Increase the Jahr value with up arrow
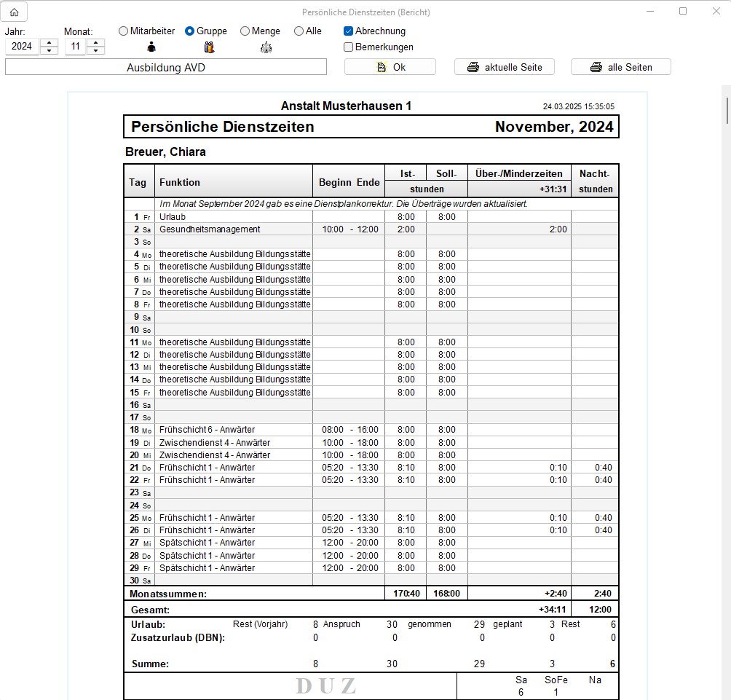731x700 pixels. 50,43
